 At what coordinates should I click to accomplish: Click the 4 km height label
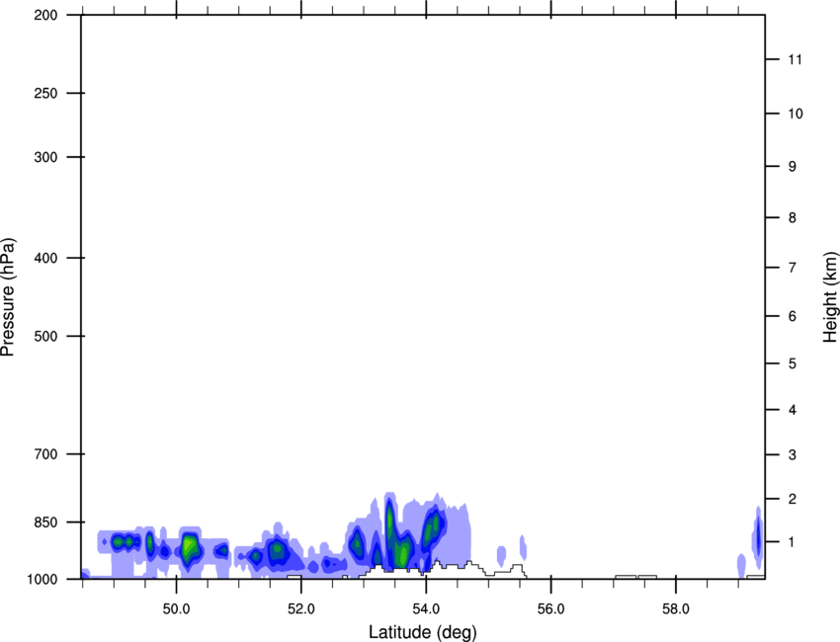point(793,410)
